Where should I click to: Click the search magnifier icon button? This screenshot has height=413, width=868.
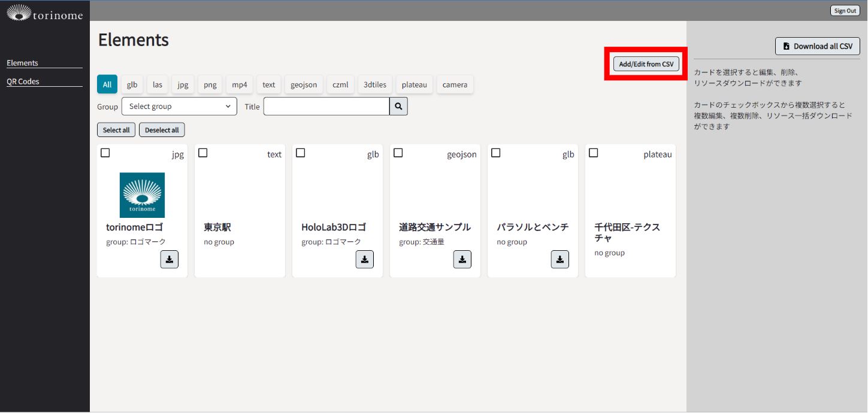tap(398, 107)
